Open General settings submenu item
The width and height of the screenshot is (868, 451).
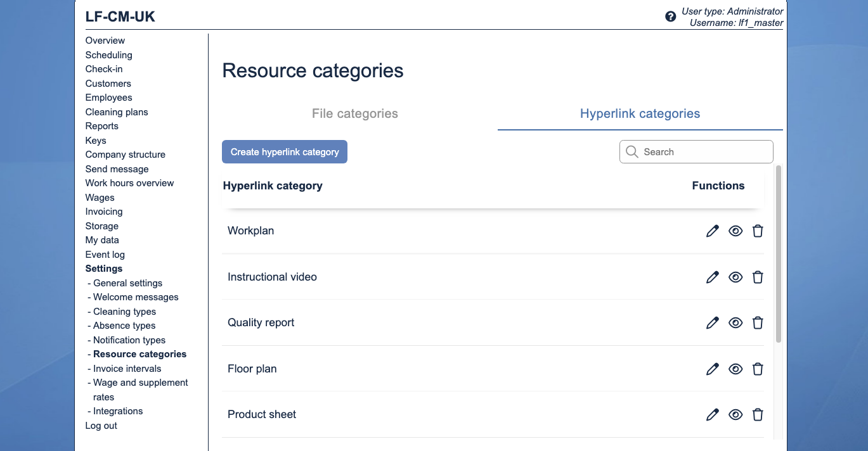pos(127,283)
